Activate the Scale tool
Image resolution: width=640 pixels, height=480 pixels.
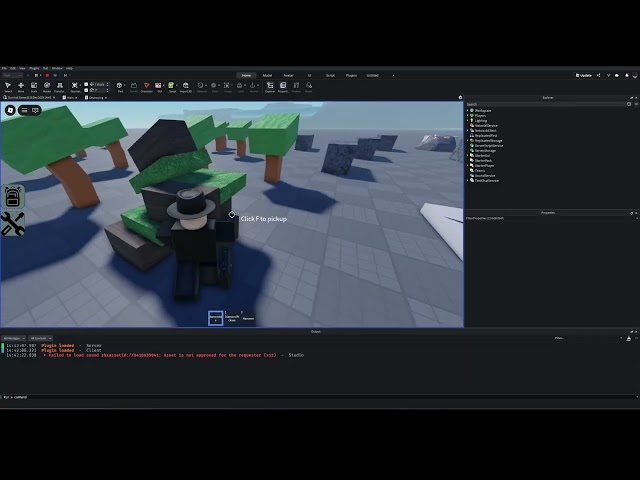click(x=34, y=87)
